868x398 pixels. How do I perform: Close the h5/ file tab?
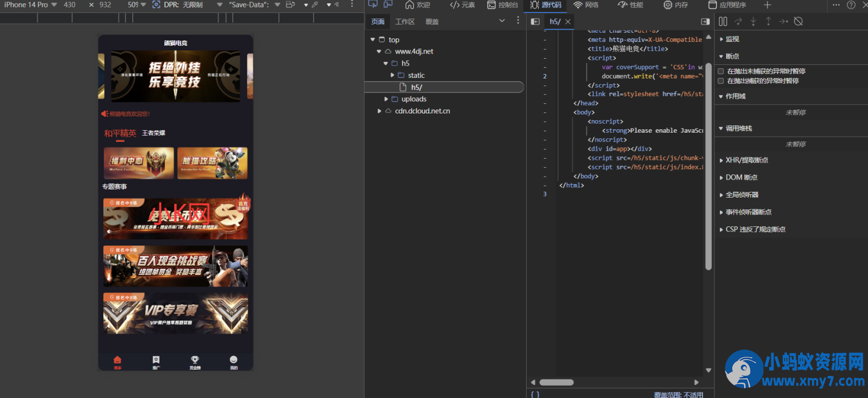click(568, 21)
